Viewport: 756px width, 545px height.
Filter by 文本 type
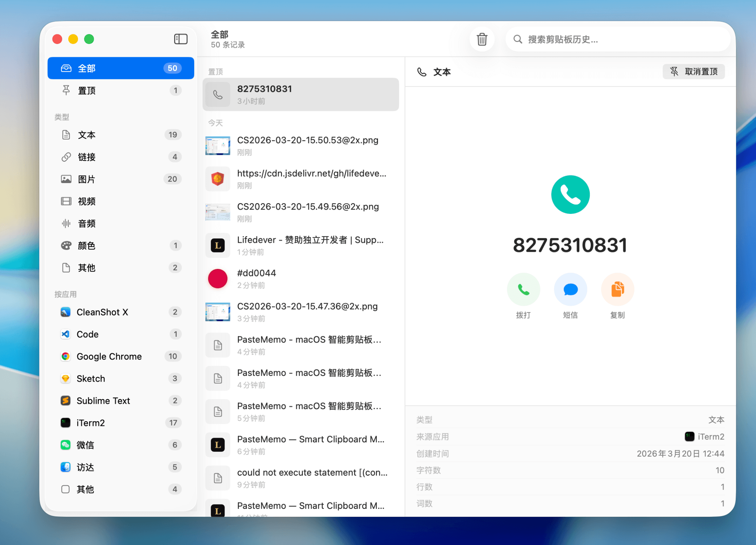[121, 134]
